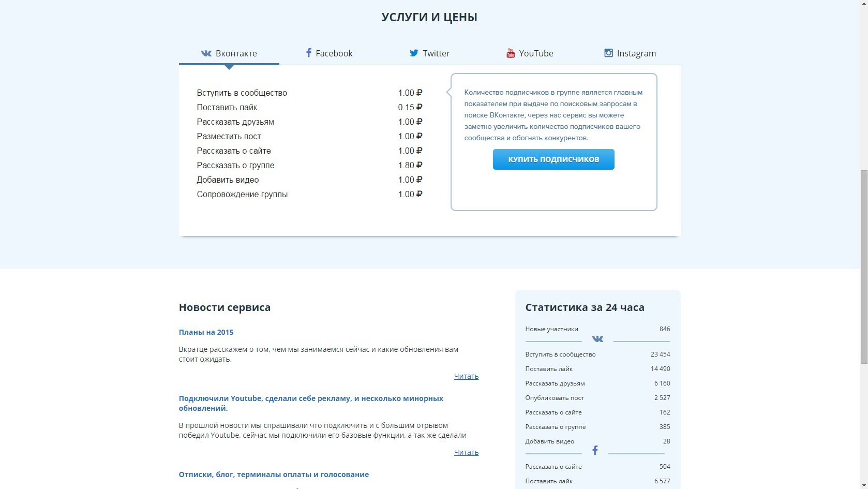
Task: Click the YouTube logo icon in tabs
Action: tap(511, 53)
